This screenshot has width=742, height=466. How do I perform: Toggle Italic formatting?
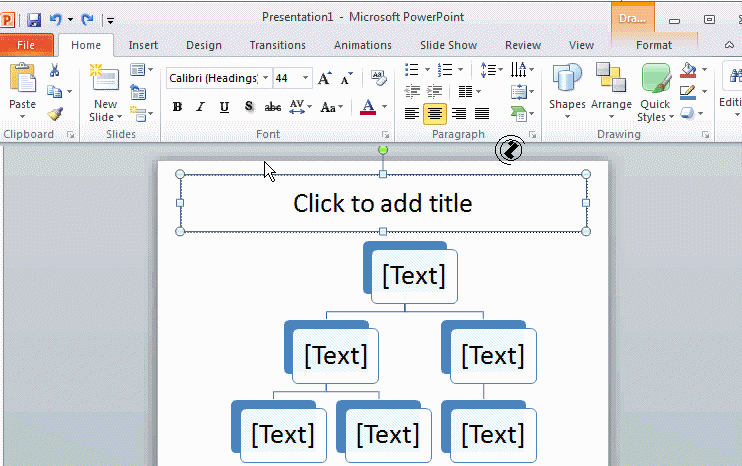(x=201, y=107)
